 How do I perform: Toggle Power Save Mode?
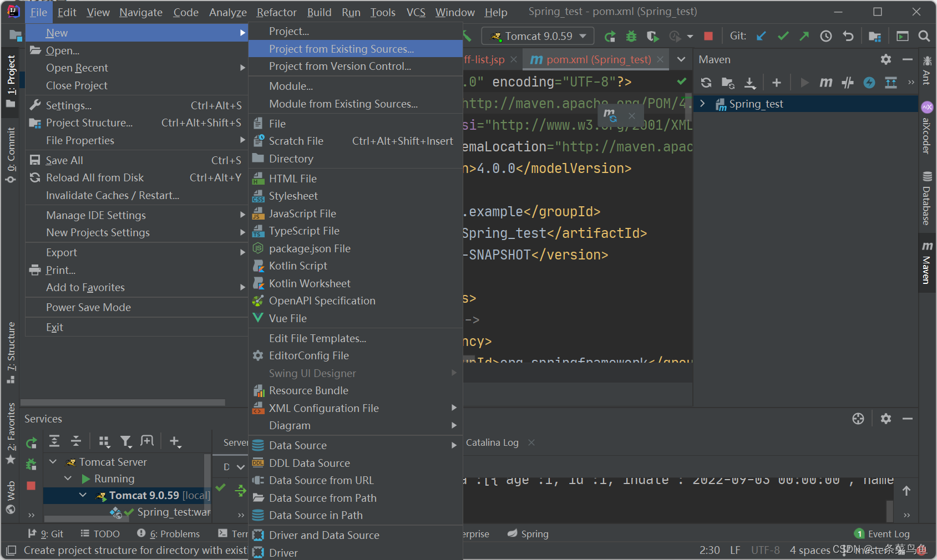point(136,307)
